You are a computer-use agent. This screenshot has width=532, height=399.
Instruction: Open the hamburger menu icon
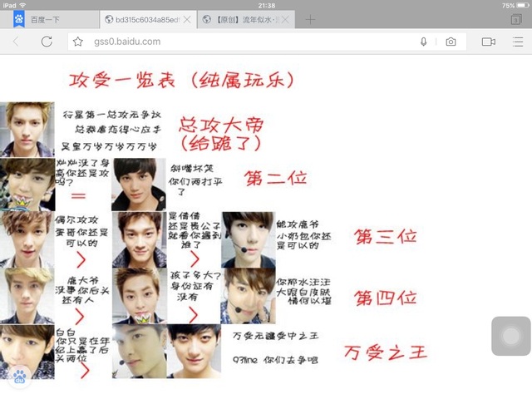[x=518, y=42]
